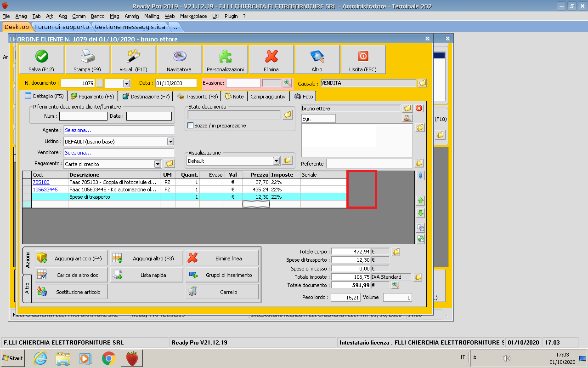Select the vertical Altro actions tab
588x368 pixels.
[27, 288]
